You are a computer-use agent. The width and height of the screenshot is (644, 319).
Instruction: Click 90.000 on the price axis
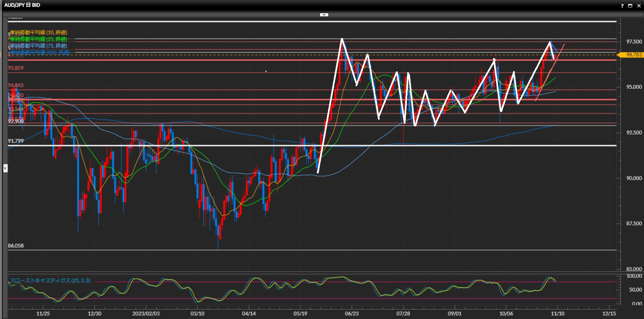pyautogui.click(x=634, y=178)
